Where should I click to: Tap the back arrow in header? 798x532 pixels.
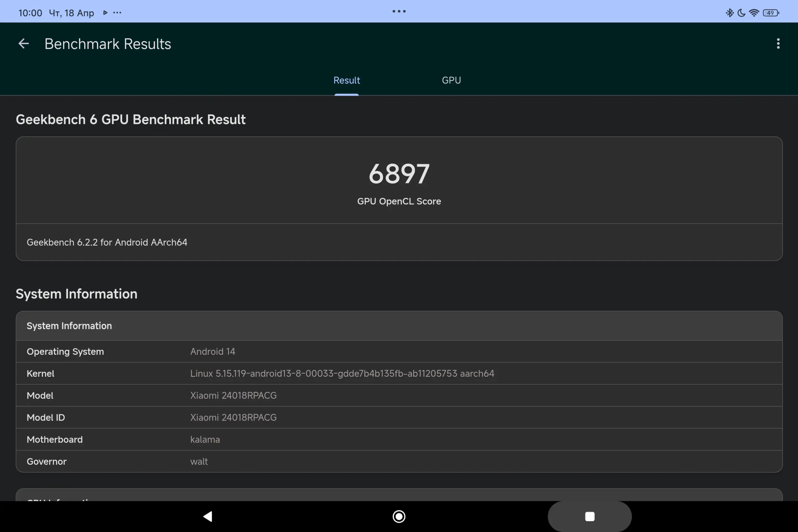(x=24, y=44)
